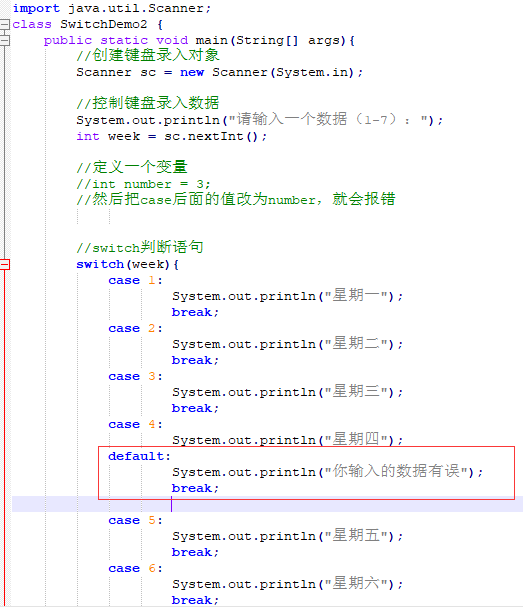Click the println "星期五" line

tap(287, 536)
